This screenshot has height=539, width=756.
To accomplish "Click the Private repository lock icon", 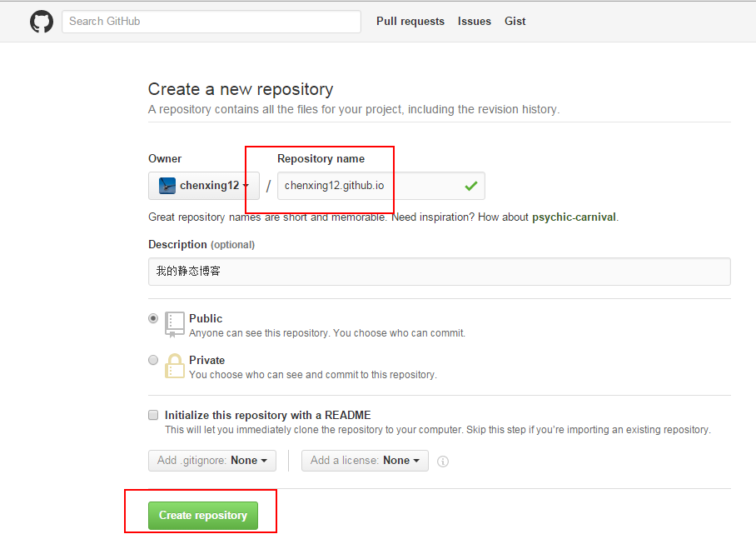I will pos(175,366).
